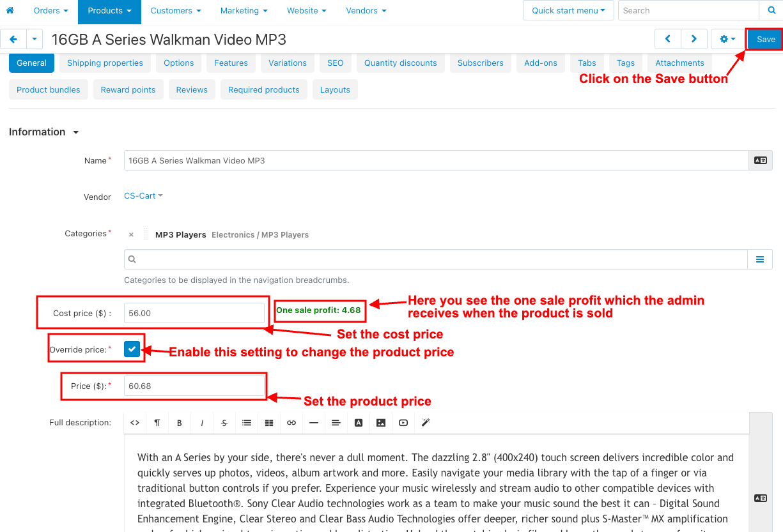Insert horizontal line in editor

[x=314, y=423]
